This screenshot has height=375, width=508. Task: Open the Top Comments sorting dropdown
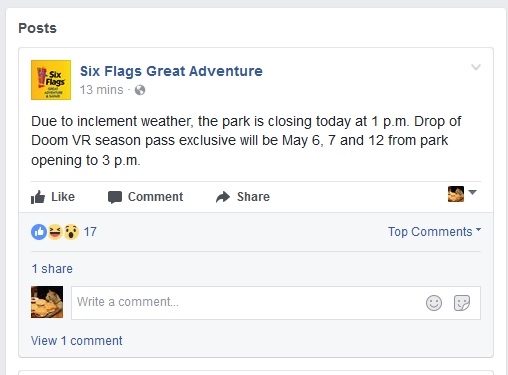434,232
